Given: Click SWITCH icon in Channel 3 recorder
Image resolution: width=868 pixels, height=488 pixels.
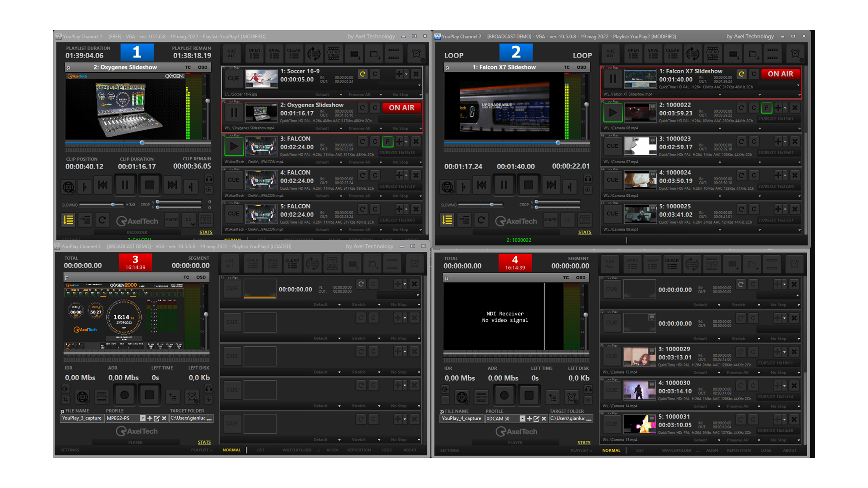Looking at the screenshot, I should (x=101, y=396).
